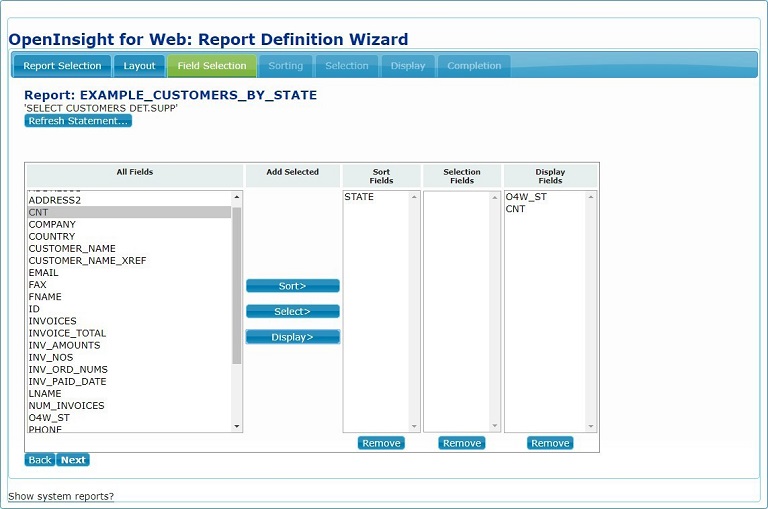Select FAX in All Fields
This screenshot has height=509, width=768.
[129, 285]
